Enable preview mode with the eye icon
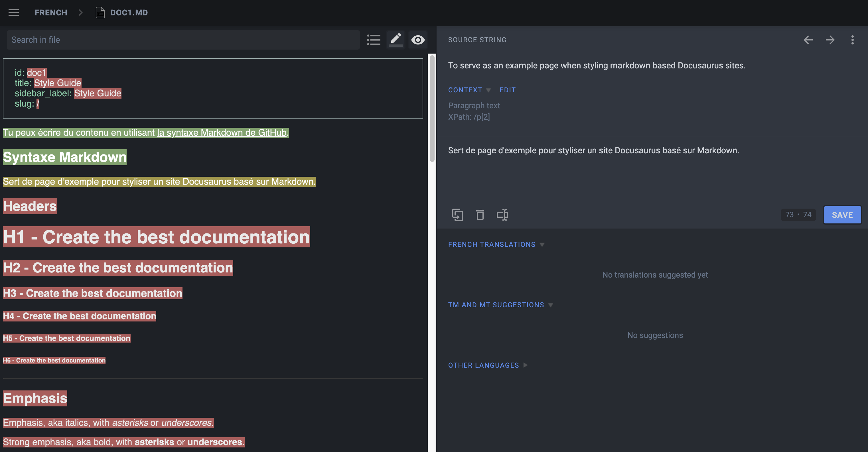 [418, 39]
